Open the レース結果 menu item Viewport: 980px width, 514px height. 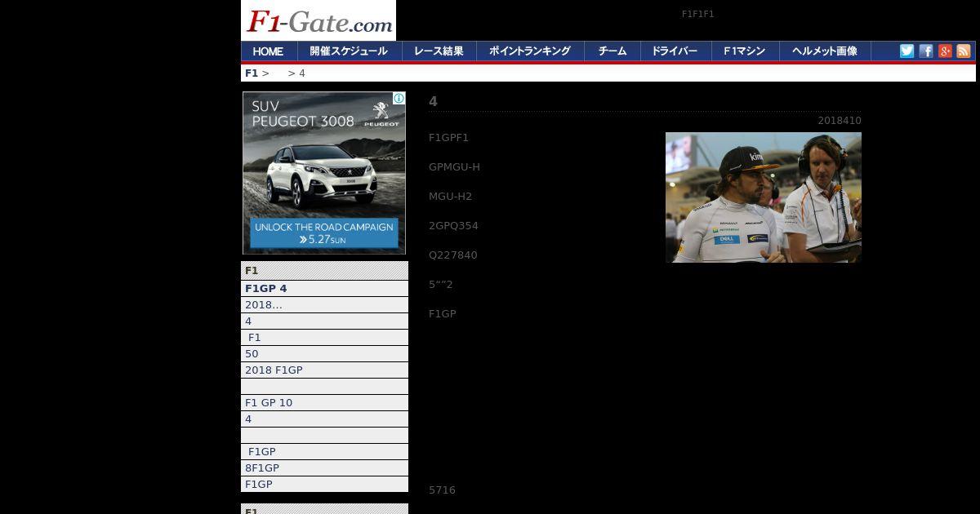click(439, 51)
